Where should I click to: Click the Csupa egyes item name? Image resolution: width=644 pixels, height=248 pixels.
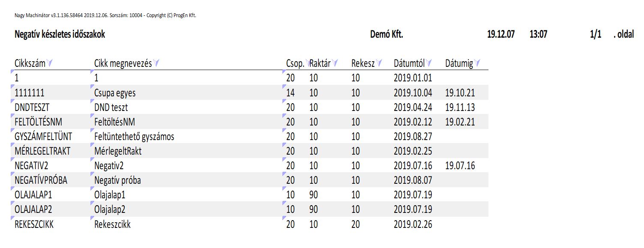[115, 93]
